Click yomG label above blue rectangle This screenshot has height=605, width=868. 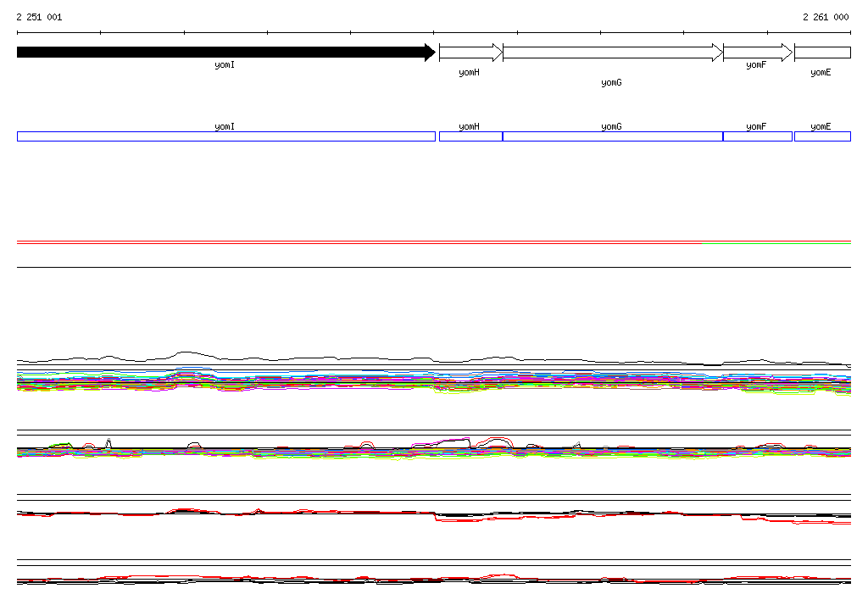612,127
